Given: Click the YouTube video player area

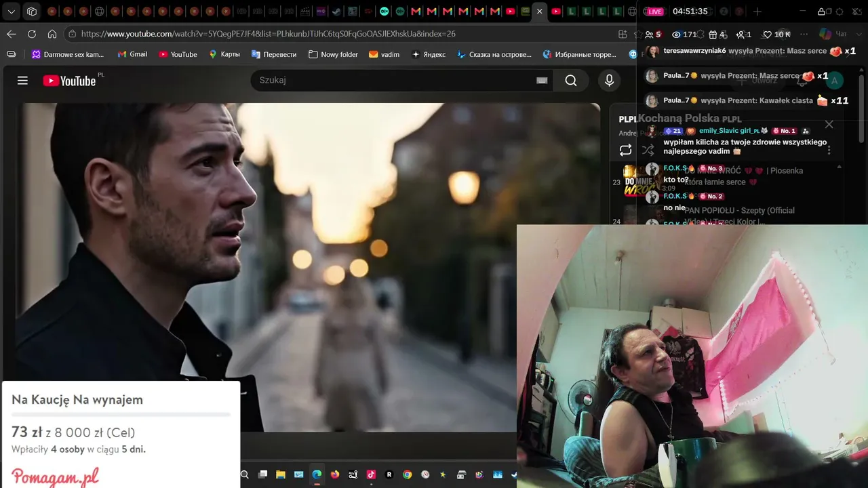Looking at the screenshot, I should (x=308, y=267).
